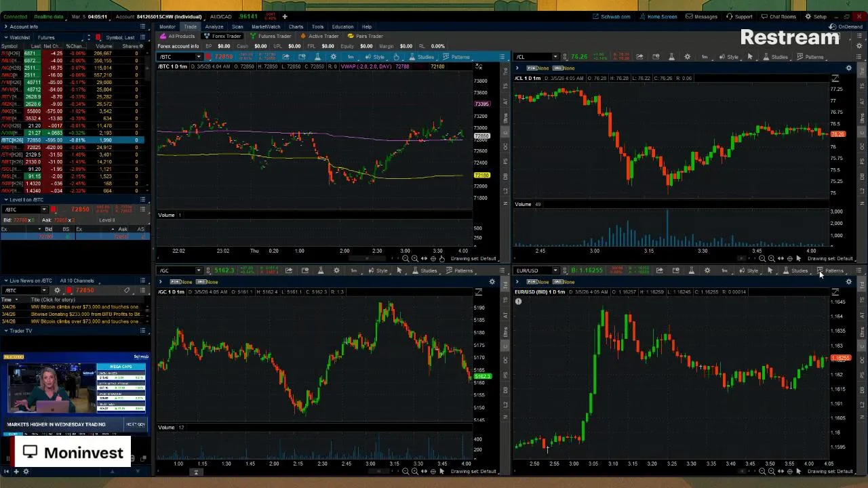Collapse the Level II on /BTC section
Screen dimensions: 868x488
(x=6, y=199)
